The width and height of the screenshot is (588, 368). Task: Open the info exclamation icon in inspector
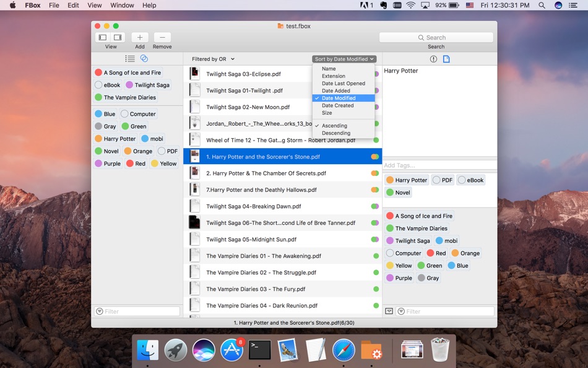click(433, 59)
